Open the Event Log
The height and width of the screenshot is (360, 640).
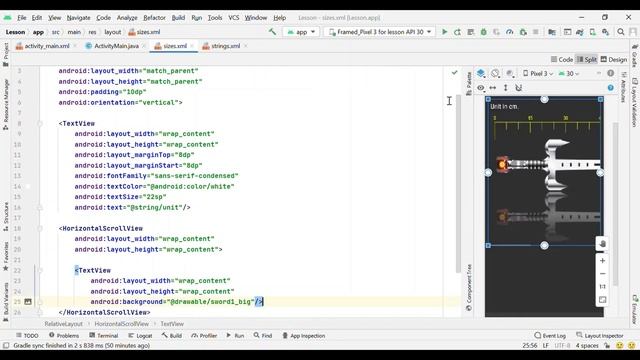pos(550,336)
